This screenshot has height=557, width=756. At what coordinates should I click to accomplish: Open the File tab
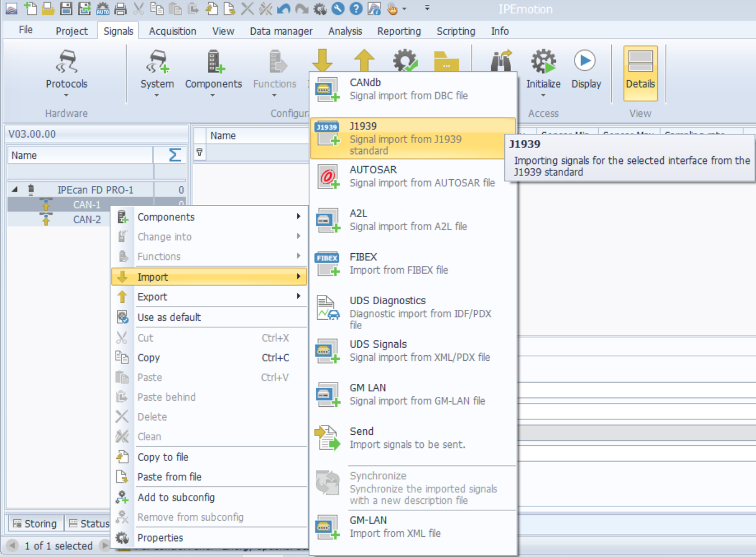[x=26, y=30]
